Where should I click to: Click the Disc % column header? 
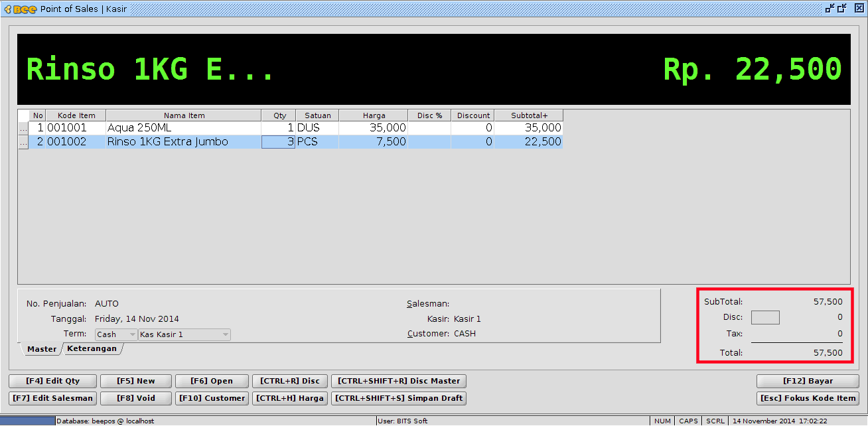click(429, 115)
